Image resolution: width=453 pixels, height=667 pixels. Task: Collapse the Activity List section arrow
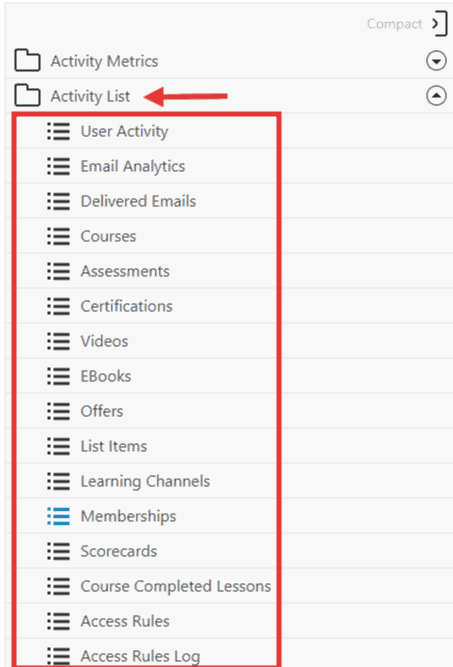pos(436,96)
